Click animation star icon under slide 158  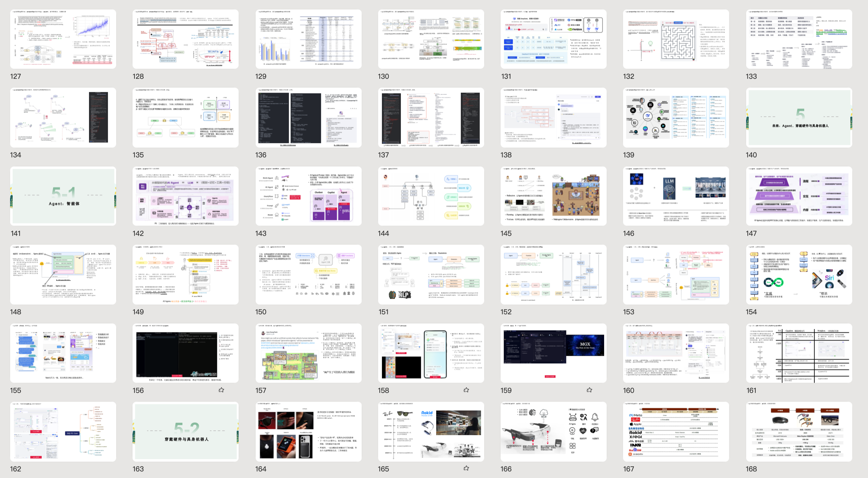coord(466,390)
